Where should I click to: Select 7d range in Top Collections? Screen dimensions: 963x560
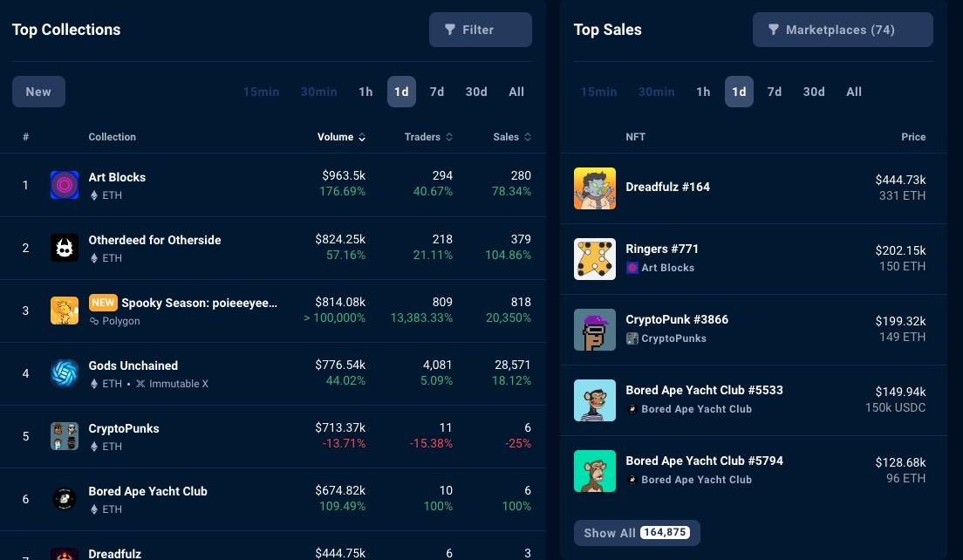(437, 92)
